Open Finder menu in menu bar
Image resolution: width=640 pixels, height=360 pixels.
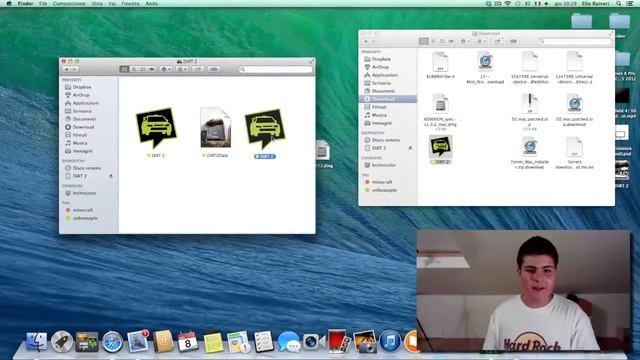coord(25,3)
